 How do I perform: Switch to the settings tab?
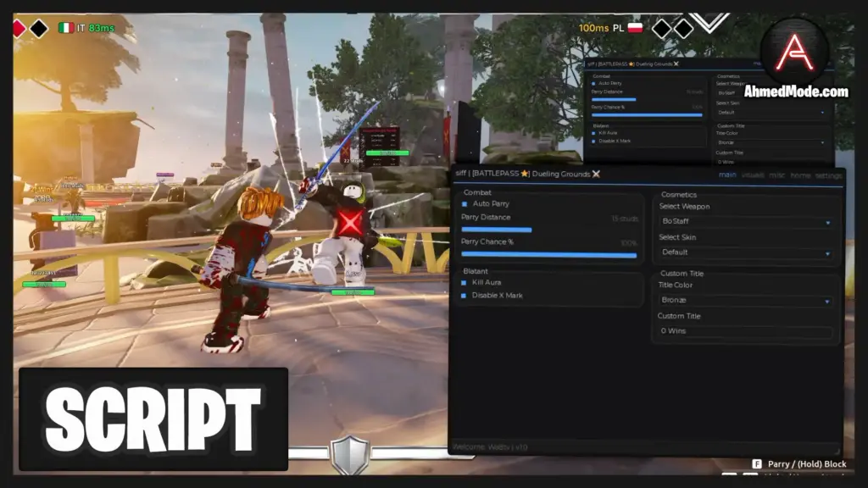pos(828,175)
